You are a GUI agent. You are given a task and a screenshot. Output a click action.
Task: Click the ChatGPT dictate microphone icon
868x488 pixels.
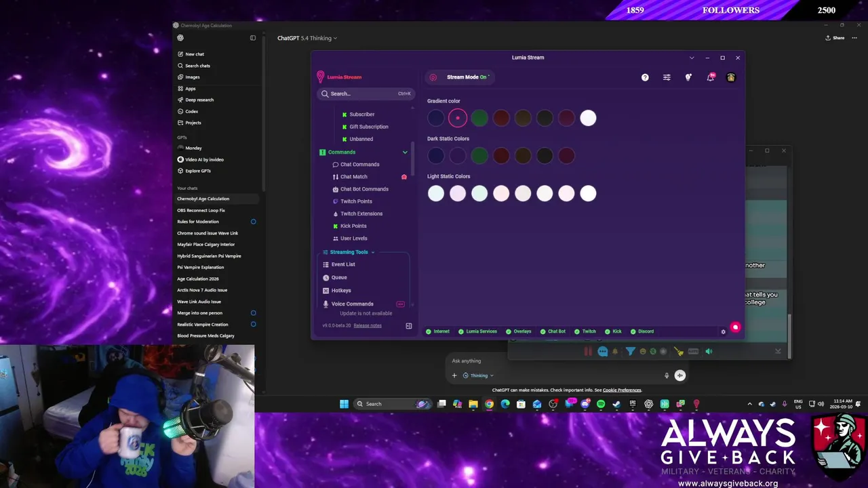pos(667,375)
